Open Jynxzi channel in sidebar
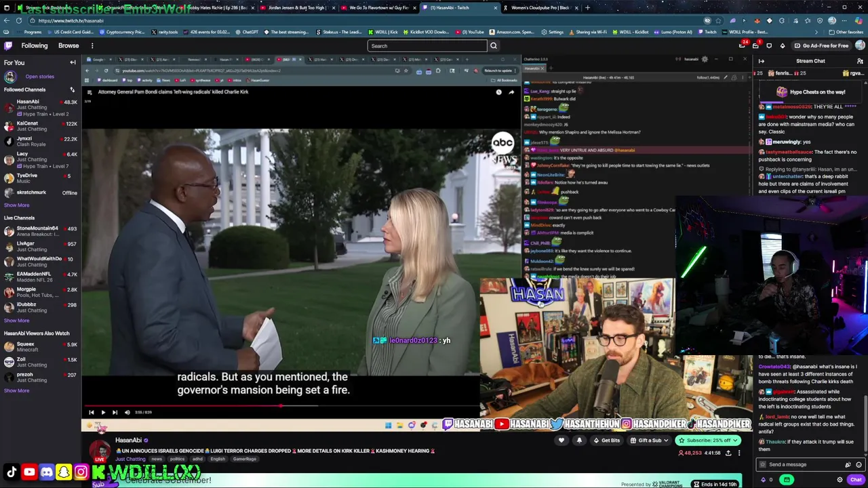868x488 pixels. click(41, 141)
